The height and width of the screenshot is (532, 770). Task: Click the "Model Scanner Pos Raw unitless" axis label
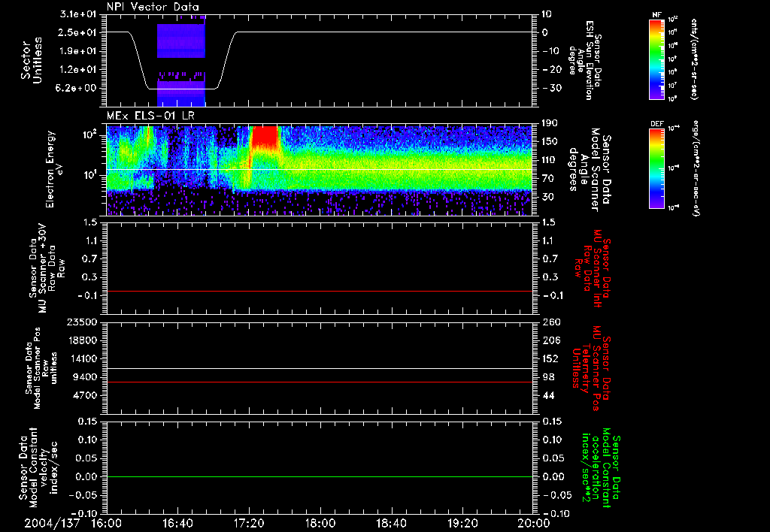[x=42, y=367]
